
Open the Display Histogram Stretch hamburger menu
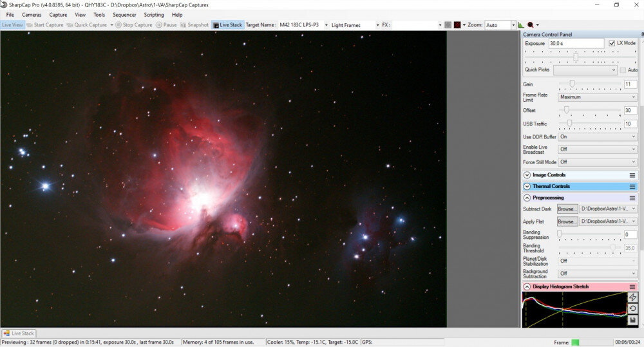point(632,286)
